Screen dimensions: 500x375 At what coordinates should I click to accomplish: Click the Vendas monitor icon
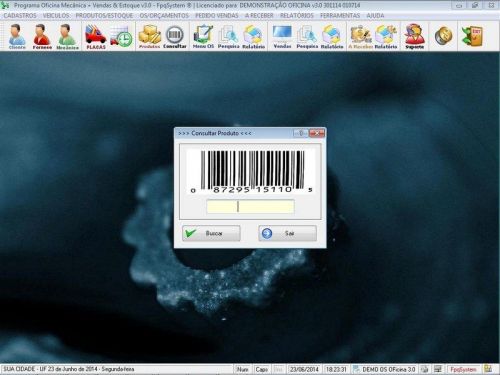click(282, 36)
